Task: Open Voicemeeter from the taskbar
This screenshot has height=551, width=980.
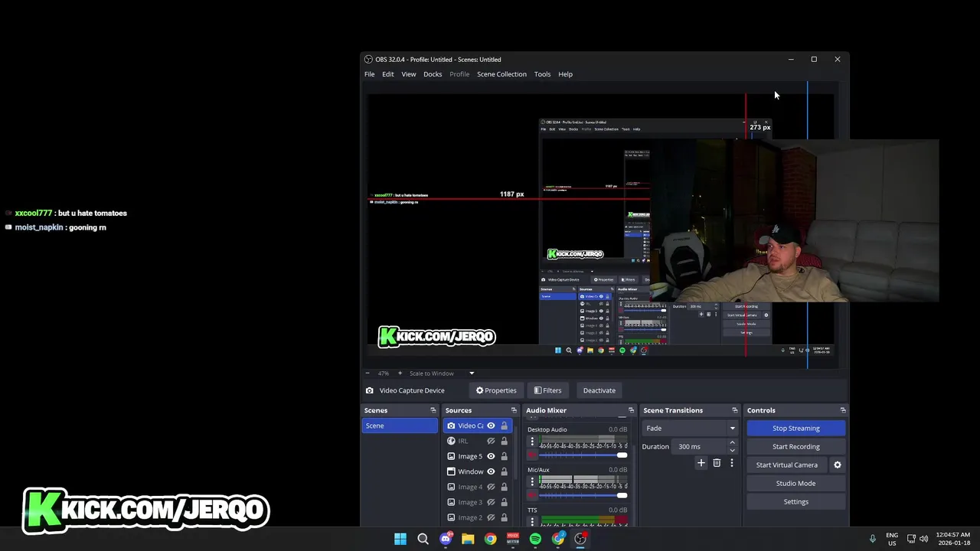Action: click(513, 539)
